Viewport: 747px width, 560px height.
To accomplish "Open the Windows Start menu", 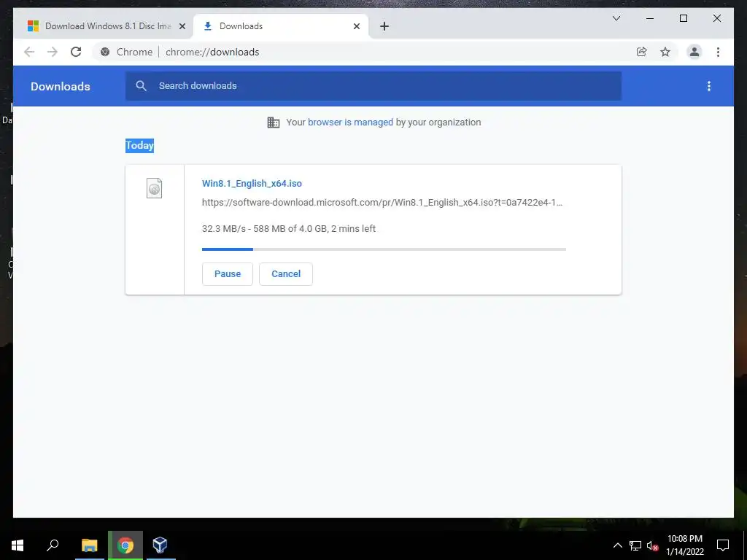I will coord(18,545).
